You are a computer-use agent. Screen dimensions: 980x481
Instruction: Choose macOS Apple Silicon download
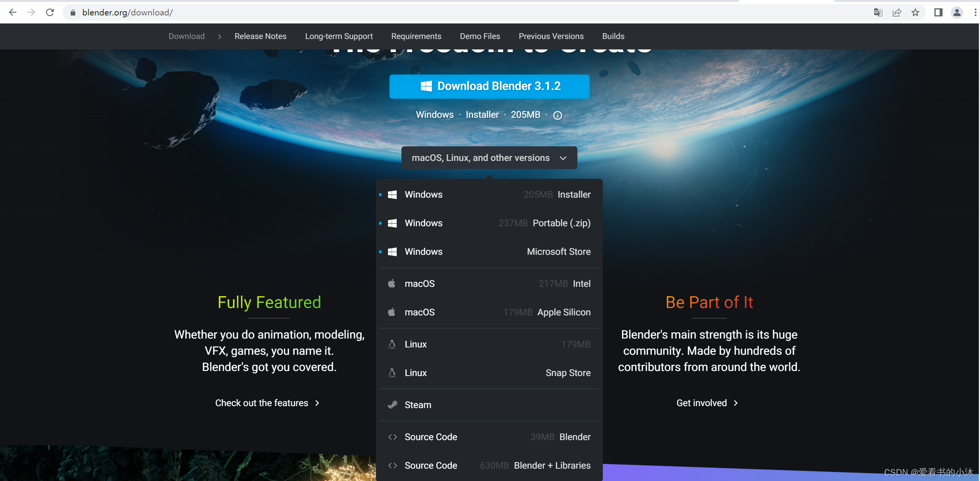point(489,312)
